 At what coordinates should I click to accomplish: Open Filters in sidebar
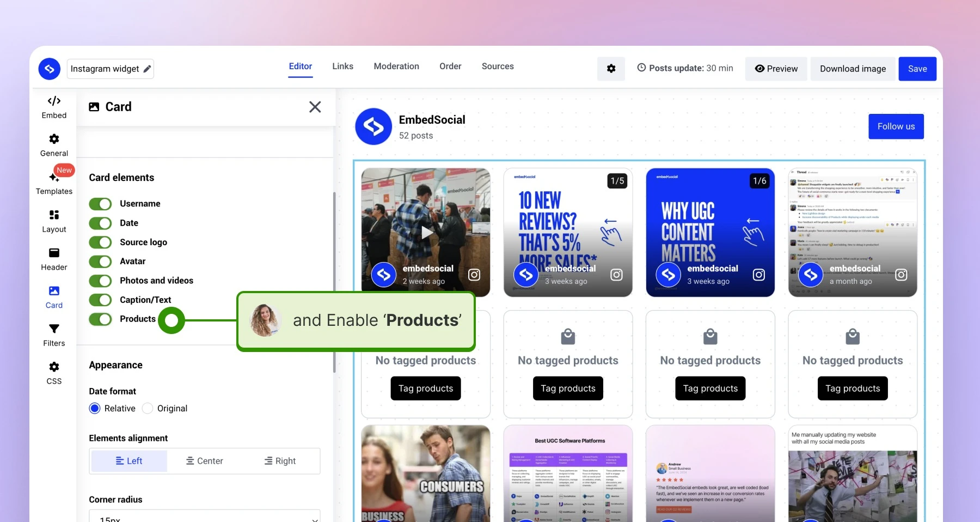(x=54, y=335)
